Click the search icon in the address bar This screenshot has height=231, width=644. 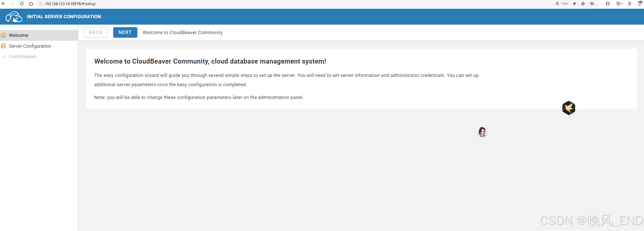click(41, 4)
